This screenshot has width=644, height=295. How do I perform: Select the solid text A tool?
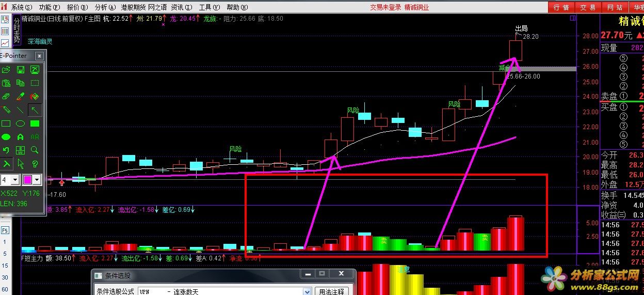tap(21, 137)
